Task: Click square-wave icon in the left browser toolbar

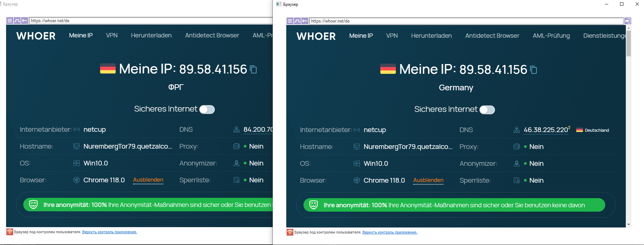Action: tap(17, 21)
